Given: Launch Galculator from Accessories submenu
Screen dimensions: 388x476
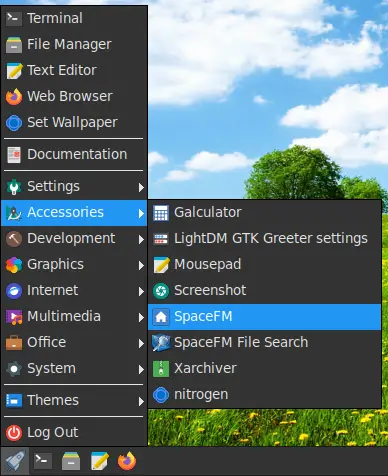Looking at the screenshot, I should (264, 213).
